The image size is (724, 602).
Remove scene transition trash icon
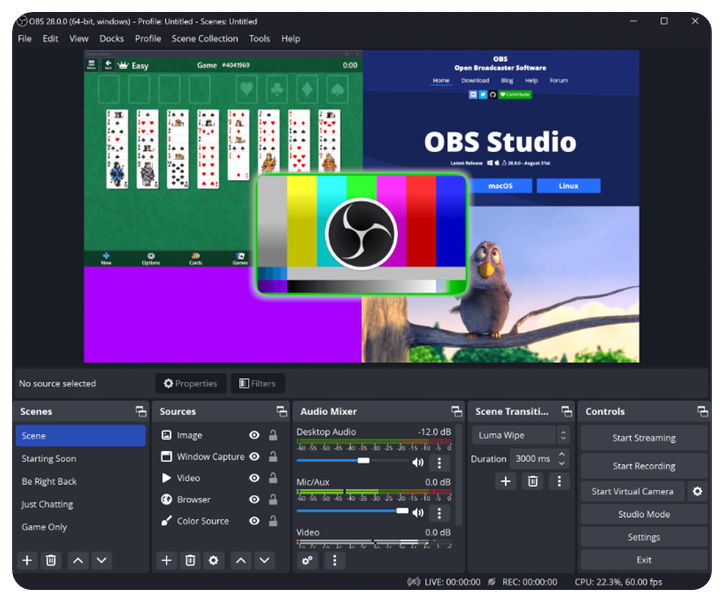click(532, 481)
